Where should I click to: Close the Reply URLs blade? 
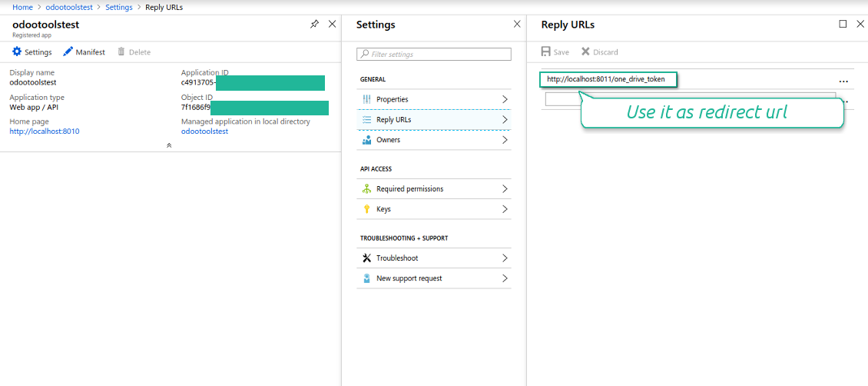pos(860,24)
